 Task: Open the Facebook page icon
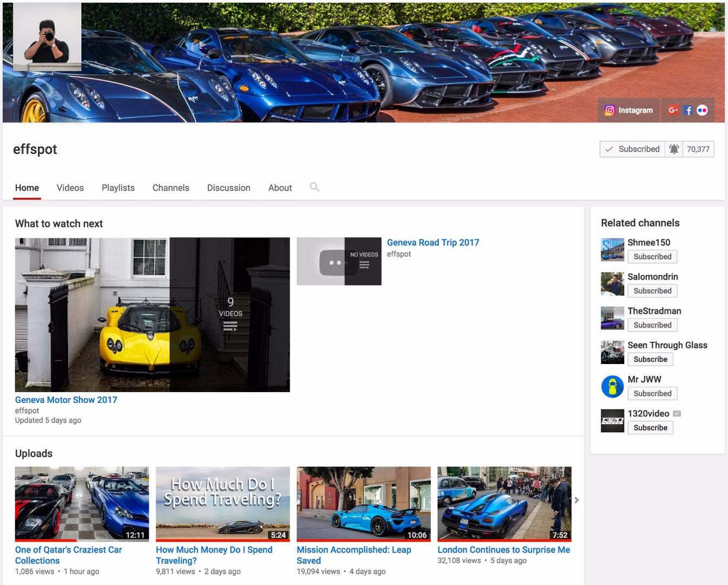(688, 110)
